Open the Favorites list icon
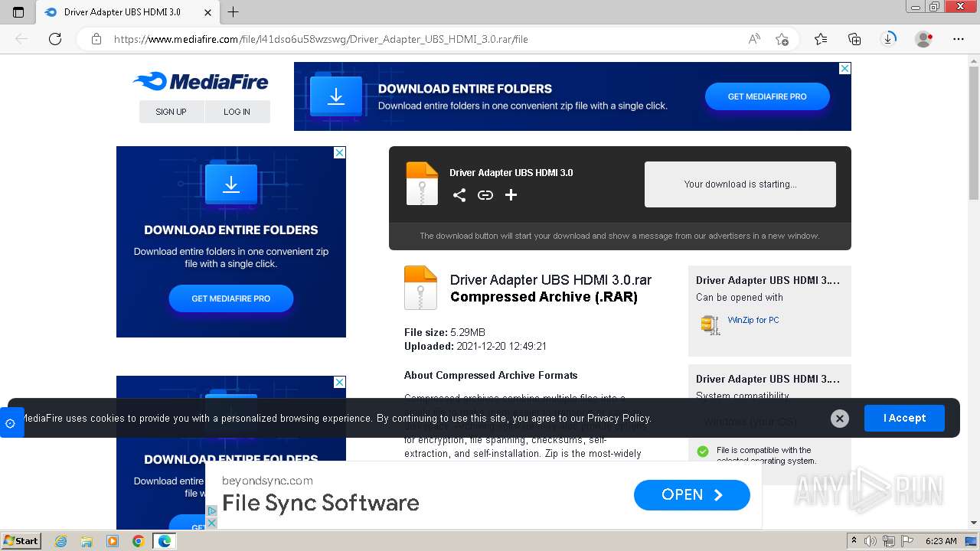Viewport: 980px width, 551px height. pyautogui.click(x=821, y=39)
